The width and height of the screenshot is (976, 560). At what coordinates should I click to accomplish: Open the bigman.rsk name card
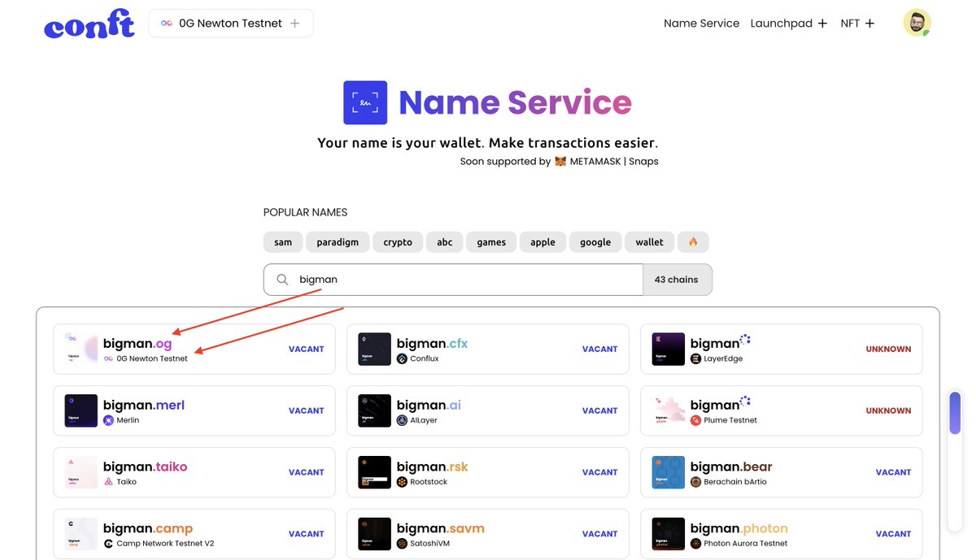[x=488, y=472]
